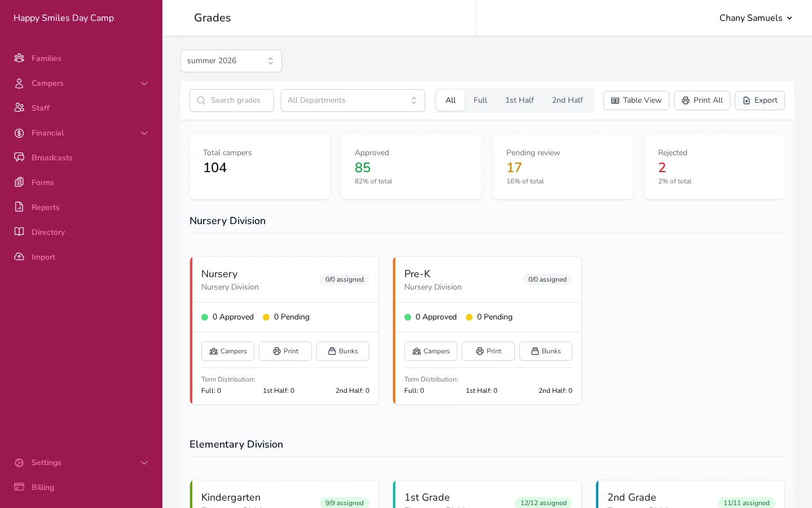Open Bunks for Nursery grade
The width and height of the screenshot is (812, 508).
[343, 351]
